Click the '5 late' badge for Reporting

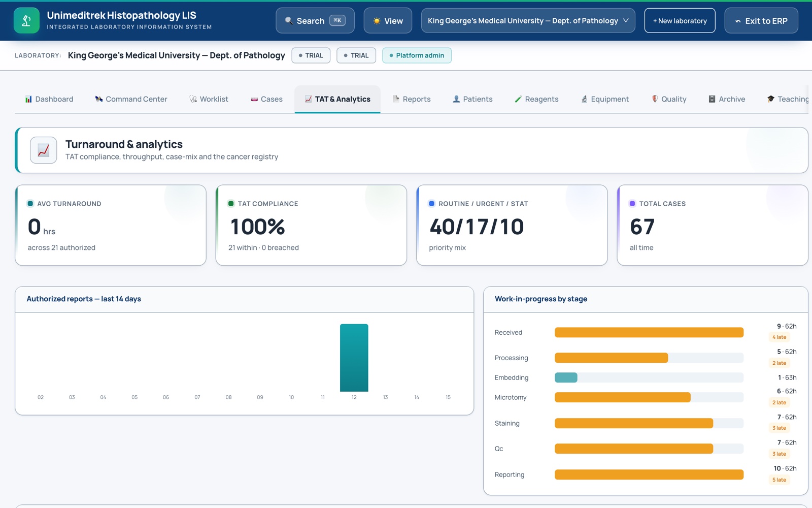(779, 480)
